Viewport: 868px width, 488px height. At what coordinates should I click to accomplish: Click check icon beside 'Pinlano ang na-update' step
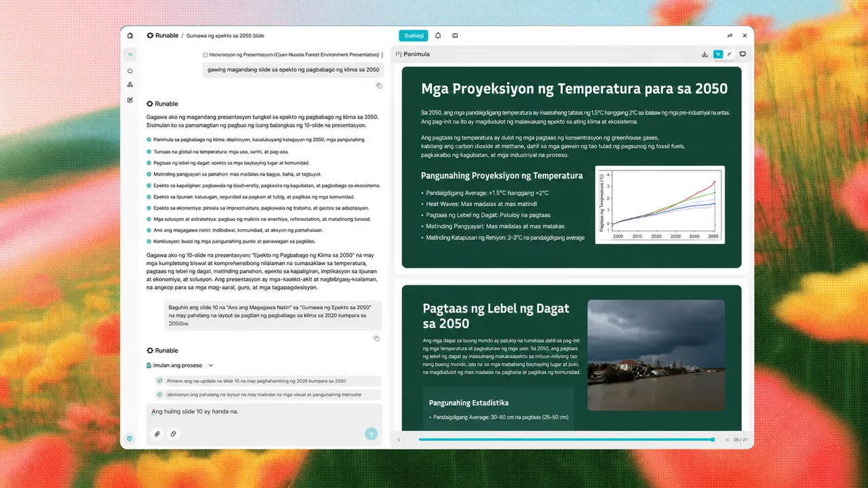click(160, 381)
